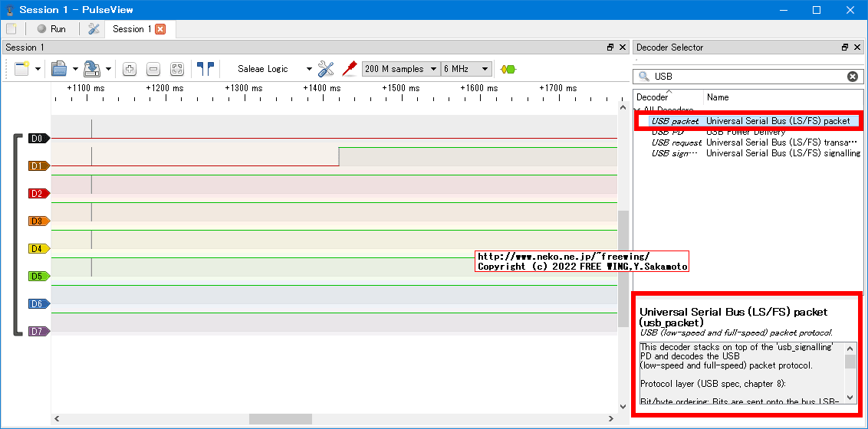Open the 6 MHz sample rate dropdown
This screenshot has height=429, width=868.
[466, 69]
